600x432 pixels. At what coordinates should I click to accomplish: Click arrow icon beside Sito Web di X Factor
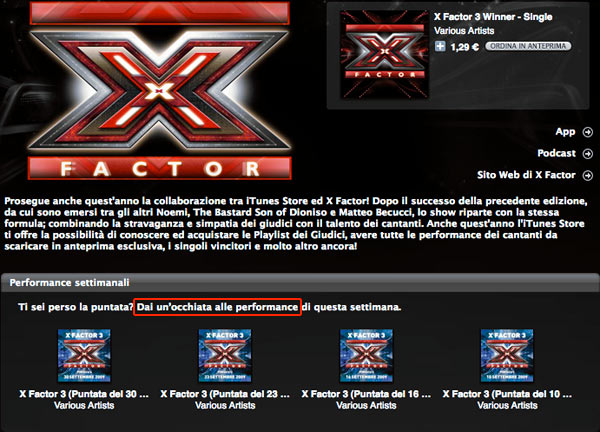[x=587, y=175]
